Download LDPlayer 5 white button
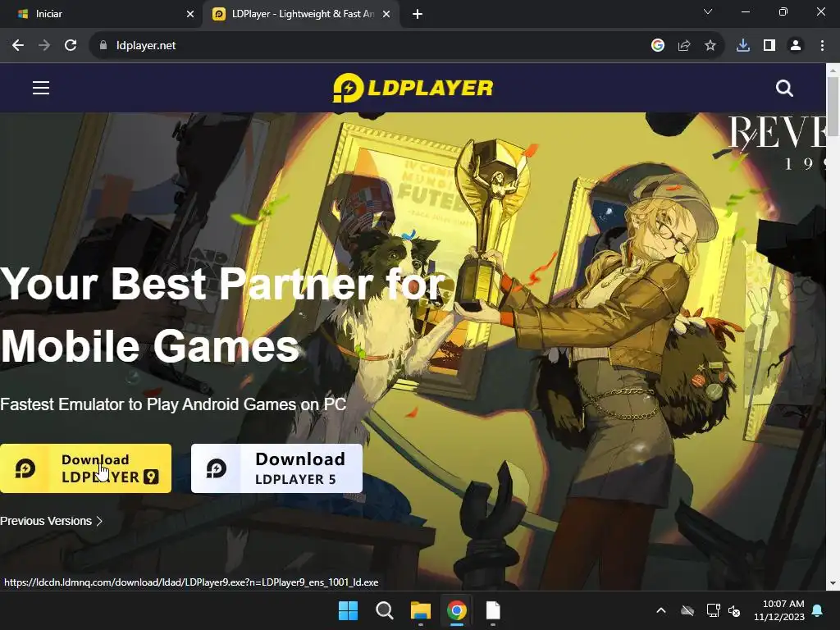The width and height of the screenshot is (840, 630). (276, 468)
